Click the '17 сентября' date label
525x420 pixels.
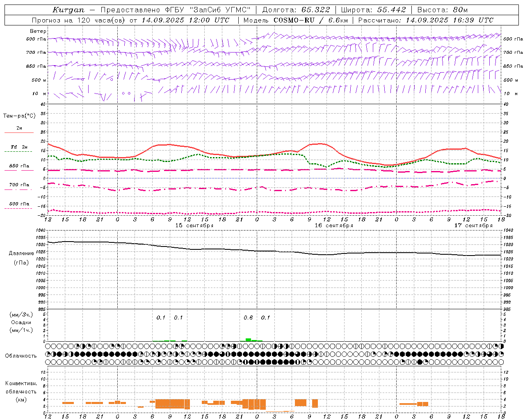(x=473, y=226)
